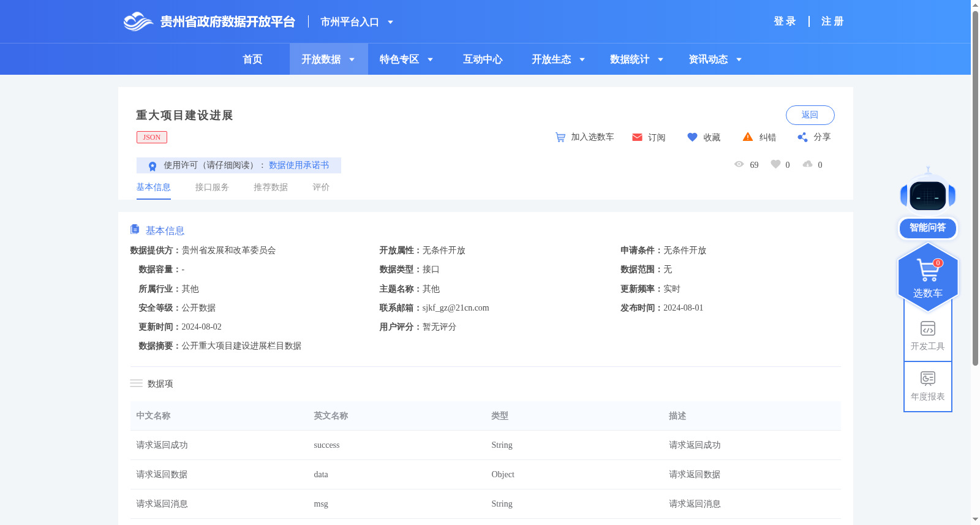
Task: Switch to the 推荐数据 tab
Action: pos(271,187)
